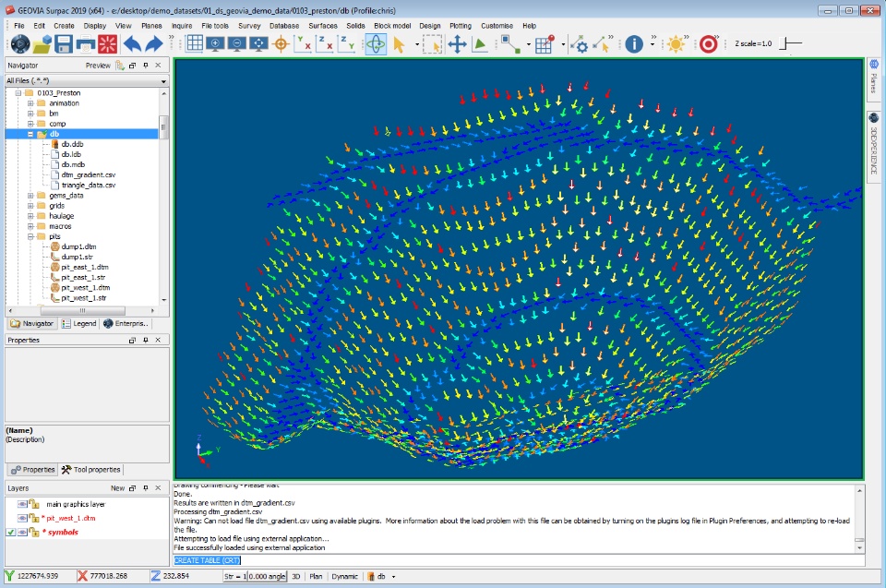Open the All Files filter dropdown
Viewport: 886px width, 588px height.
click(163, 81)
